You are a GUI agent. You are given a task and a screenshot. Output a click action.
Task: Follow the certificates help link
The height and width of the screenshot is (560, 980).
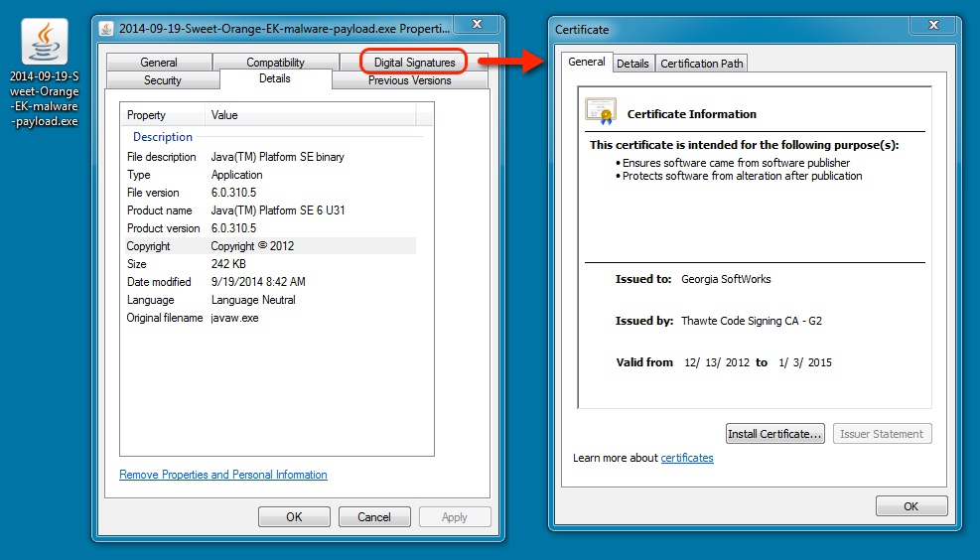[x=687, y=458]
